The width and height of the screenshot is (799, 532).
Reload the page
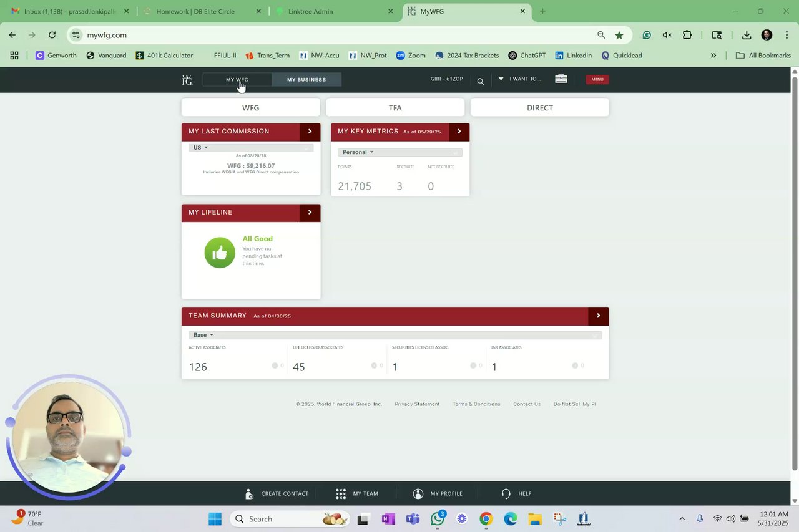pyautogui.click(x=52, y=36)
